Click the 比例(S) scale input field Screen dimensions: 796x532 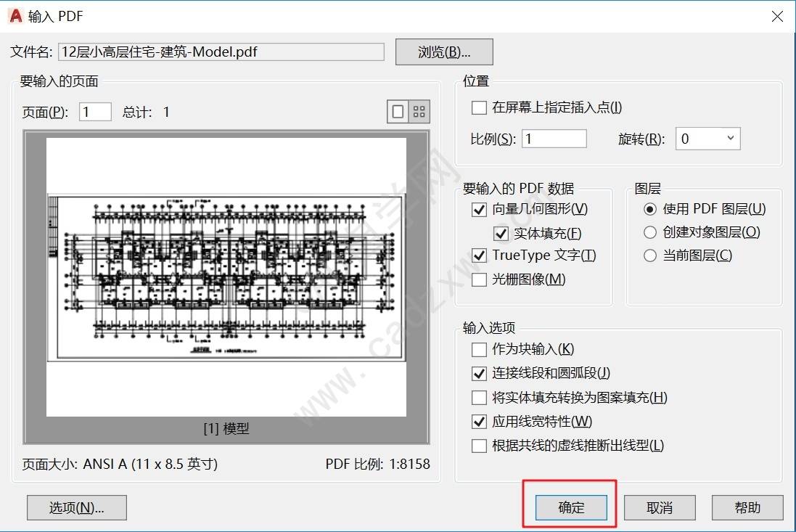(554, 139)
